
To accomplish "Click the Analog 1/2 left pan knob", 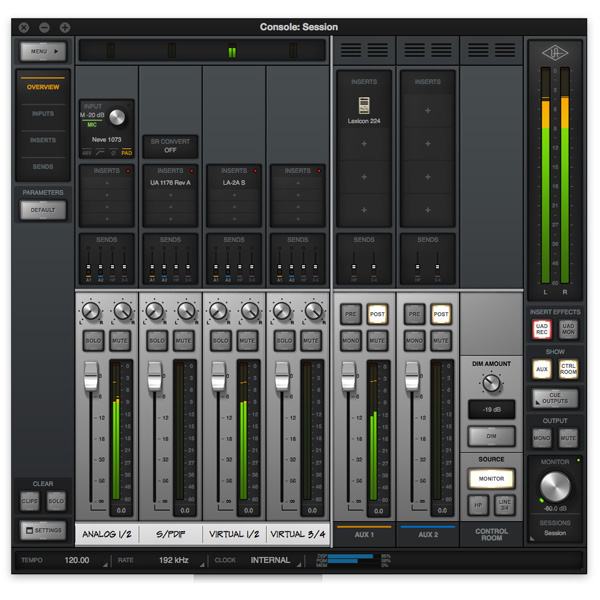I will tap(91, 311).
